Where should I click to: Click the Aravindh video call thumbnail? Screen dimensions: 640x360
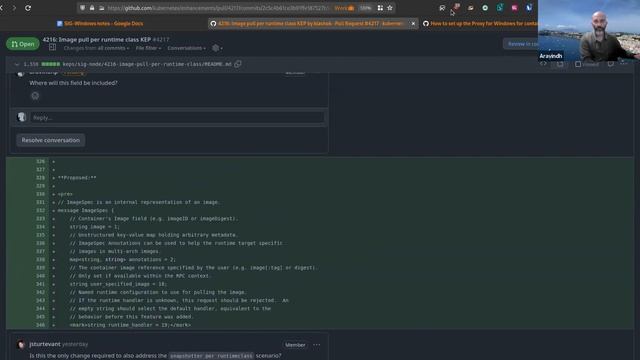point(589,31)
